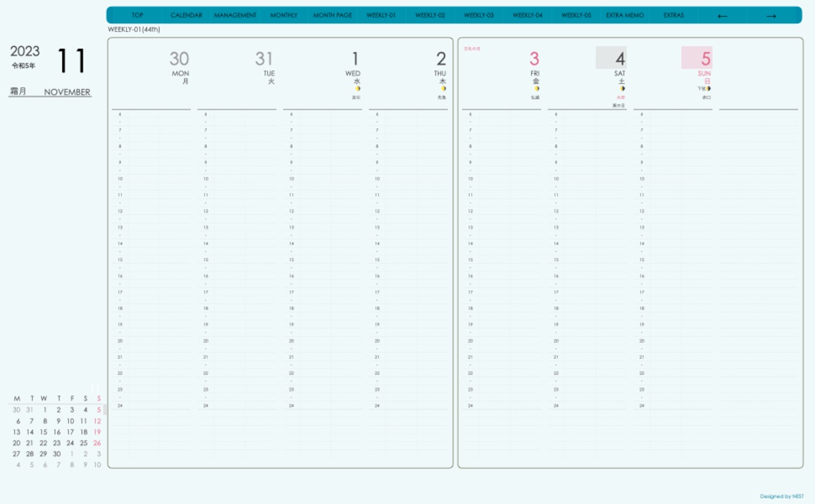The width and height of the screenshot is (815, 504).
Task: Select 28 in the mini calendar
Action: pos(30,454)
